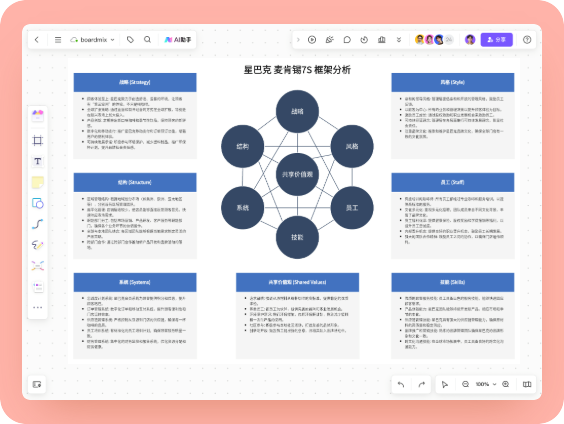Open the hamburger main menu
Viewport: 564px width, 424px height.
click(x=58, y=40)
